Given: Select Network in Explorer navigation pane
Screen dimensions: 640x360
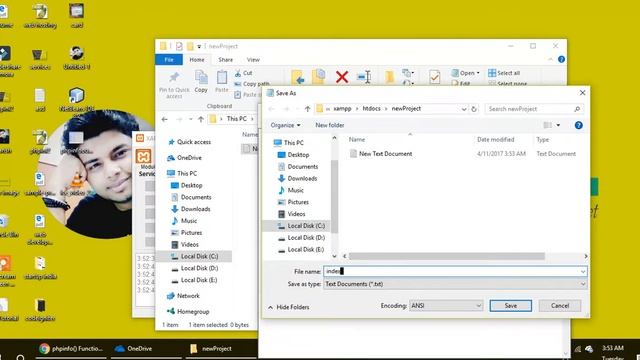Looking at the screenshot, I should (183, 296).
